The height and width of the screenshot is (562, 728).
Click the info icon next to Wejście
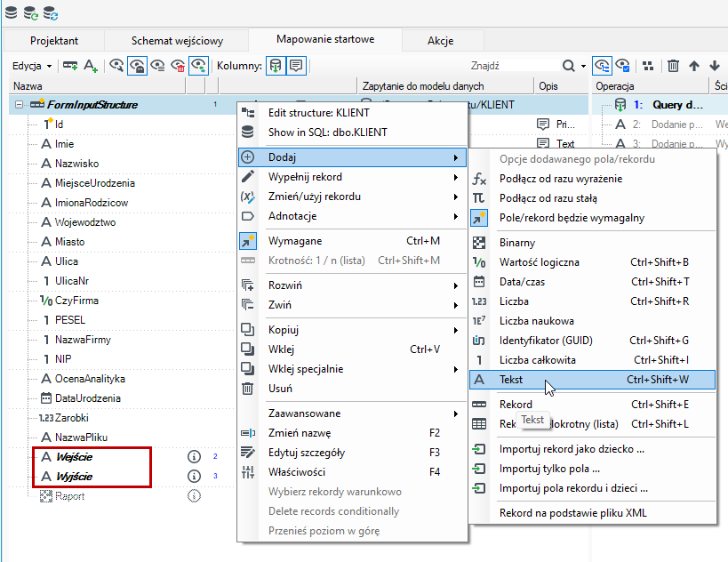pyautogui.click(x=194, y=456)
